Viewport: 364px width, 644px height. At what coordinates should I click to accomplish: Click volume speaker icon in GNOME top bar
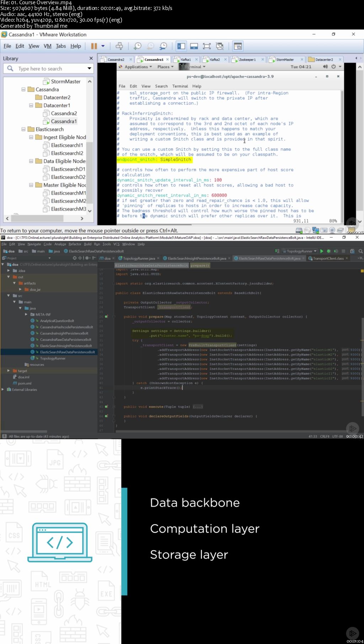pos(325,67)
